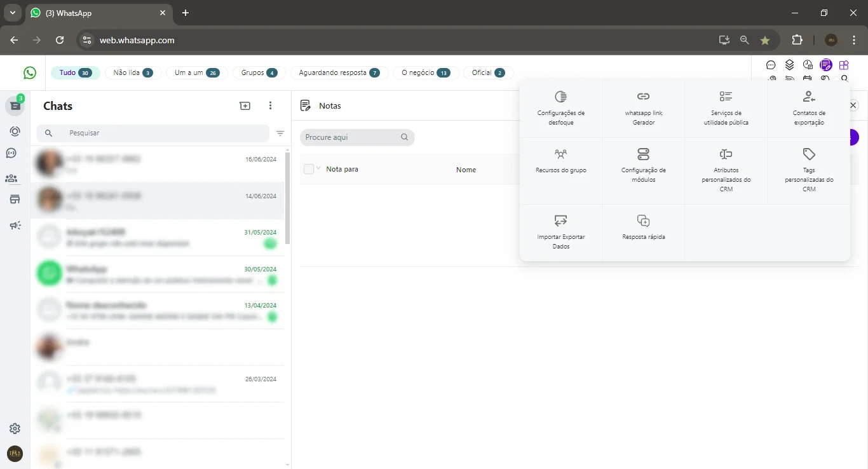Screen dimensions: 868x469
Task: Click the WhatsApp logo at top left
Action: [x=30, y=73]
